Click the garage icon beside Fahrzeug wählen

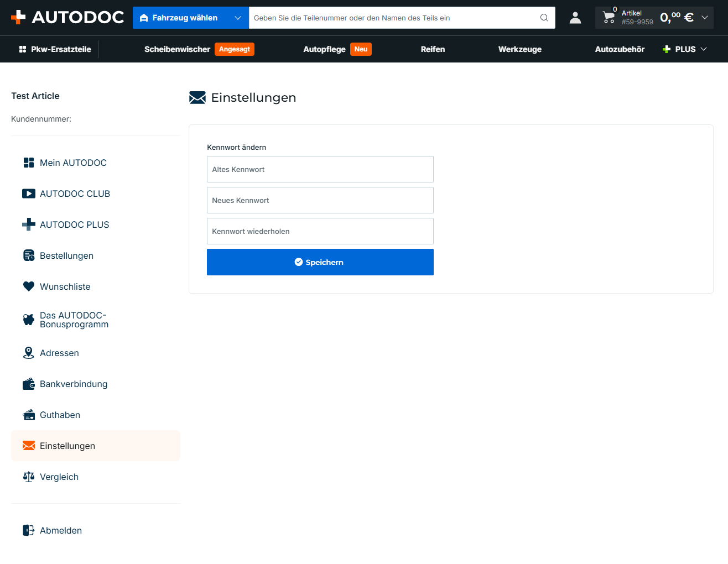[144, 18]
